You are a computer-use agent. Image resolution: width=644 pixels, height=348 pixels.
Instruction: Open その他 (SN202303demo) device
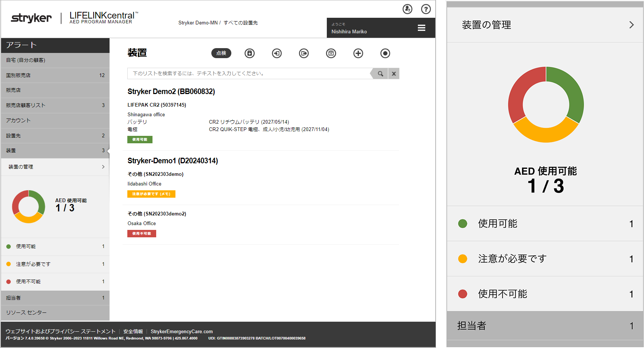tap(155, 174)
